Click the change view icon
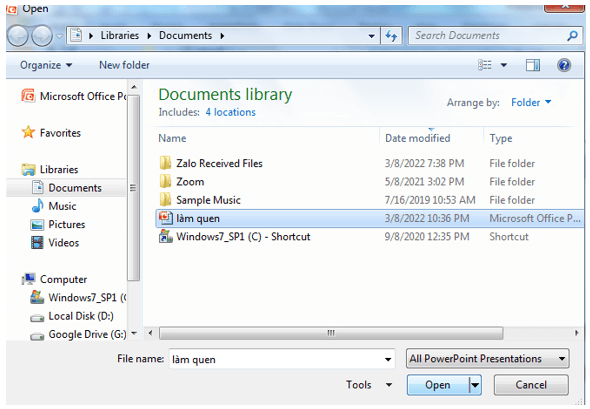Image resolution: width=590 pixels, height=409 pixels. click(x=485, y=65)
